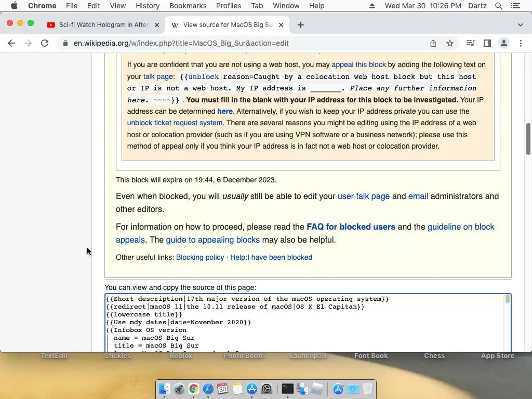Open Control Center in menu bar
Image resolution: width=532 pixels, height=399 pixels.
[515, 6]
